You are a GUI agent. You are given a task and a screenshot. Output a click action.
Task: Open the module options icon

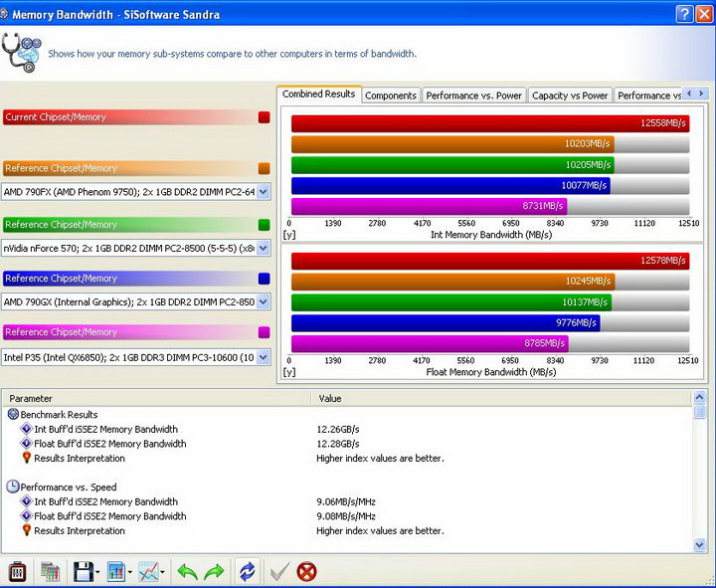[x=17, y=571]
